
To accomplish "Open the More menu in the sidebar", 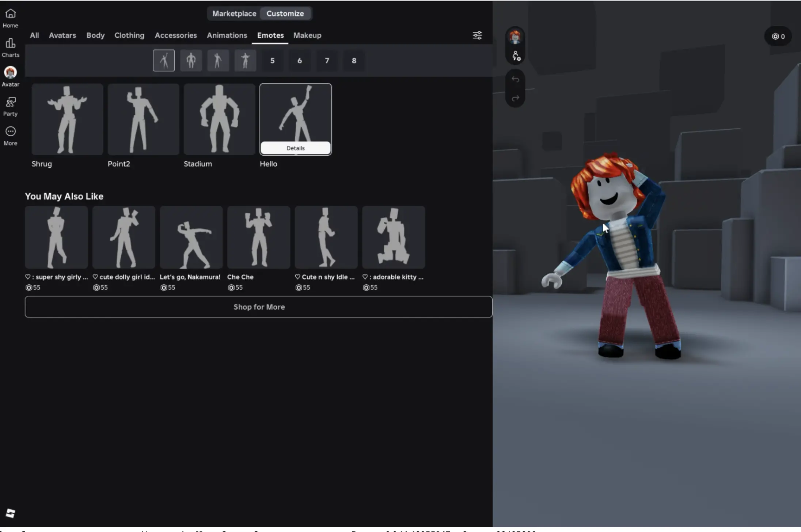I will coord(10,136).
